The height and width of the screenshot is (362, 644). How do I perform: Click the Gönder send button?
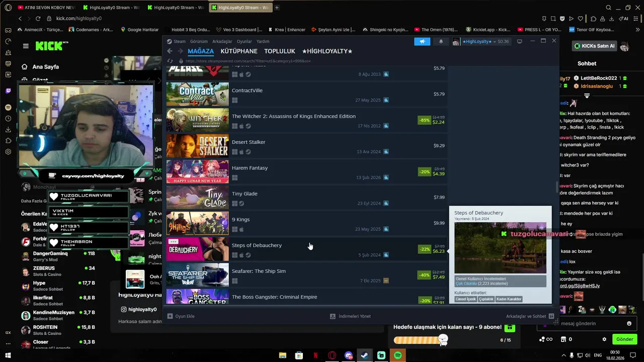coord(624,339)
